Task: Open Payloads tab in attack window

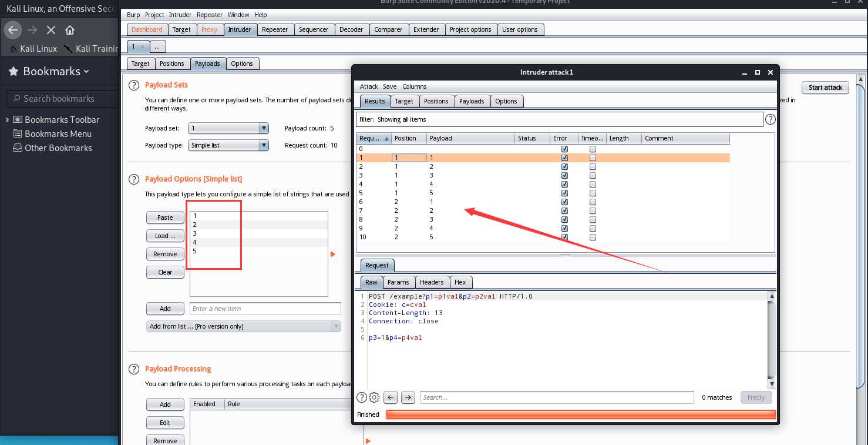Action: pos(472,101)
